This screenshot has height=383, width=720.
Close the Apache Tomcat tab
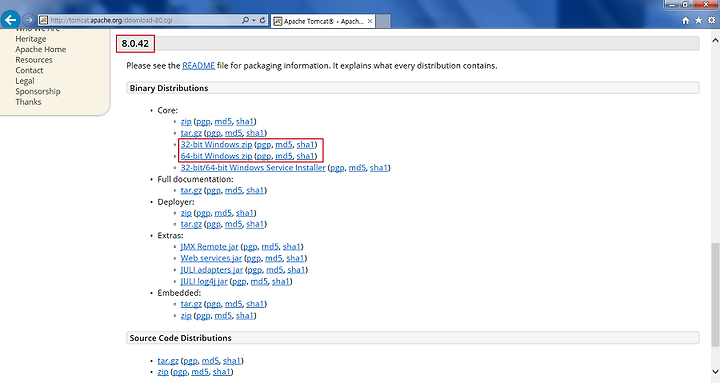(370, 21)
